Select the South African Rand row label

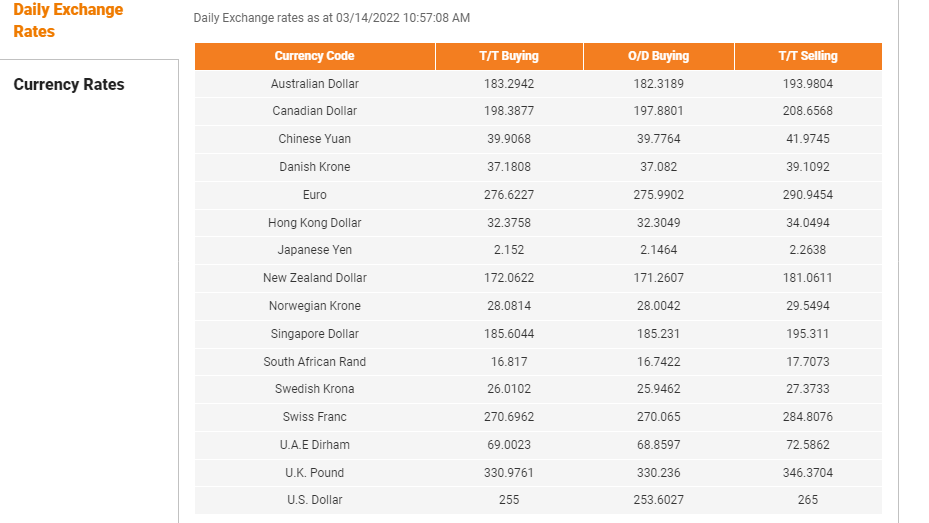315,361
